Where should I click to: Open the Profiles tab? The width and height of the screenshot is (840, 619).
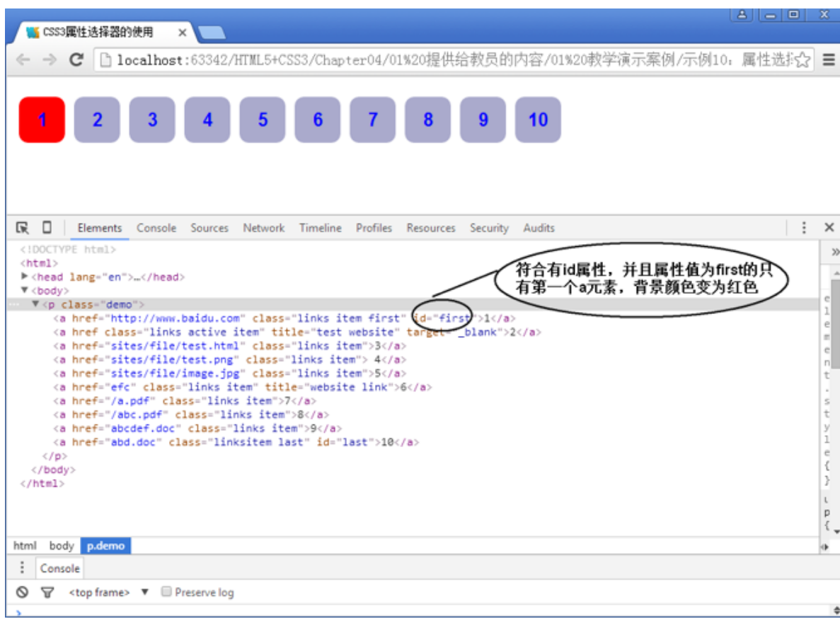pyautogui.click(x=374, y=228)
